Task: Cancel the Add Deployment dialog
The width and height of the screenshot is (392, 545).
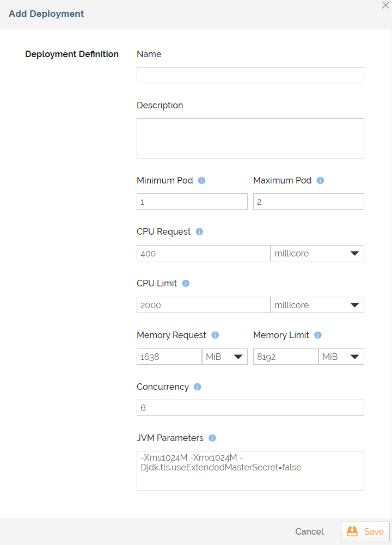Action: pos(309,531)
